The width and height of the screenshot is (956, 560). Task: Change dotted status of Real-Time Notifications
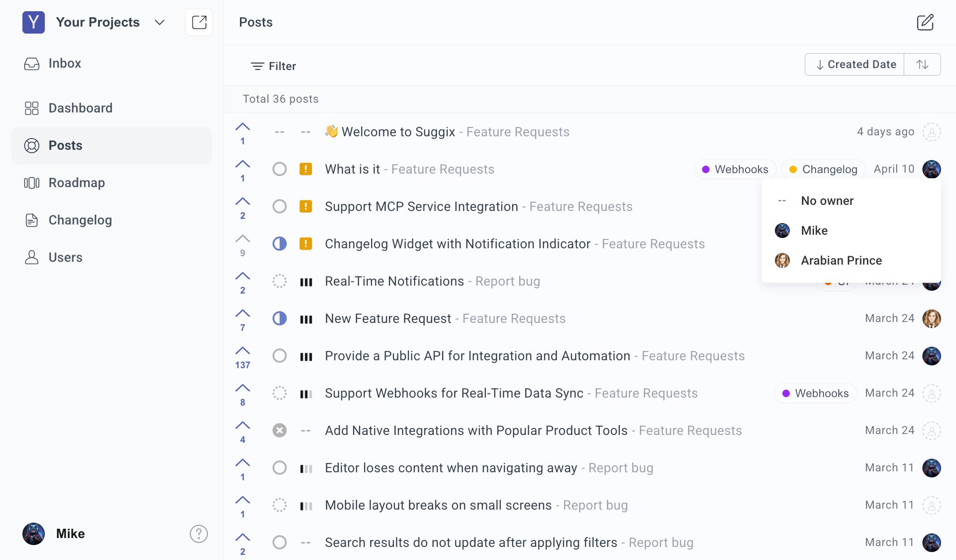point(280,281)
